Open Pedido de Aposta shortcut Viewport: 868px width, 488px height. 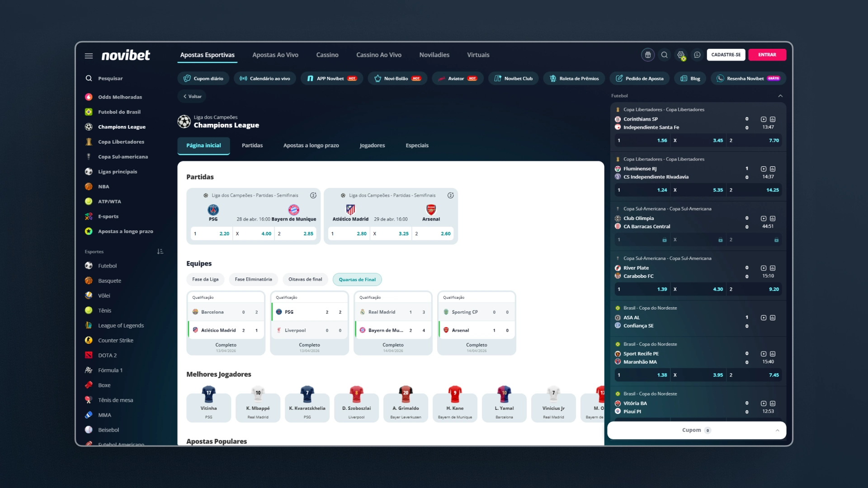pyautogui.click(x=639, y=79)
